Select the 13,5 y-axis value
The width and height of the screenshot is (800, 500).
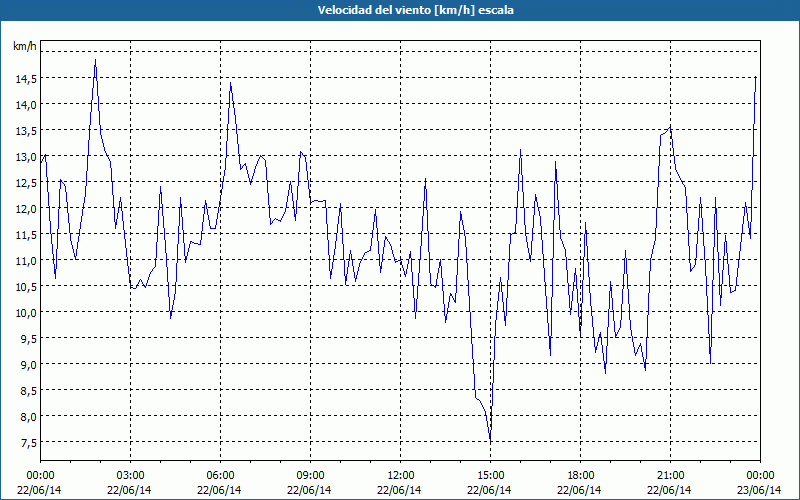pyautogui.click(x=25, y=131)
